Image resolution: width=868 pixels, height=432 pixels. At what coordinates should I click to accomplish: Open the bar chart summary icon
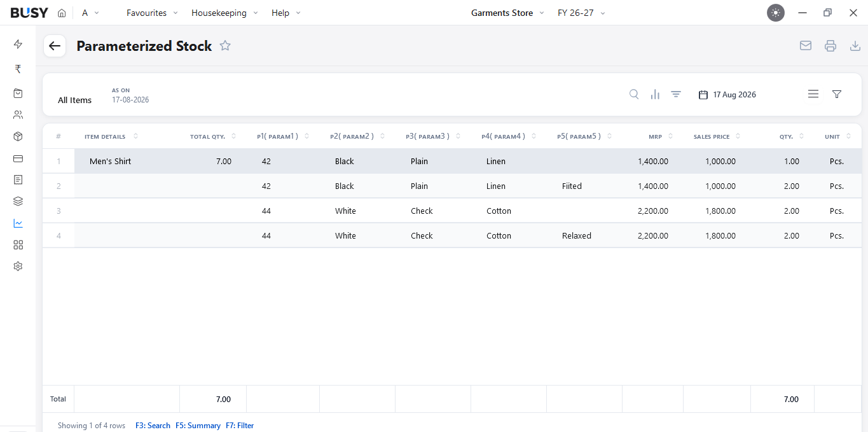(x=655, y=94)
